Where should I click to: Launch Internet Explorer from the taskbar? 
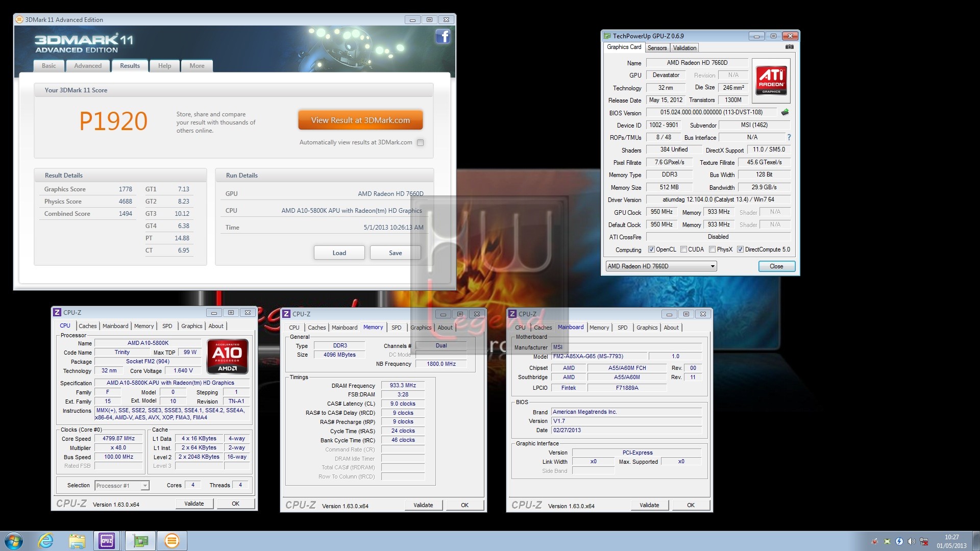46,541
